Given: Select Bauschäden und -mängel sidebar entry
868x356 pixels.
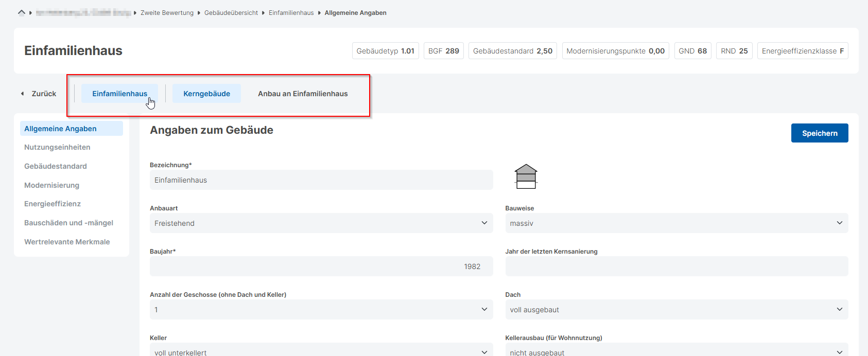Looking at the screenshot, I should point(68,223).
